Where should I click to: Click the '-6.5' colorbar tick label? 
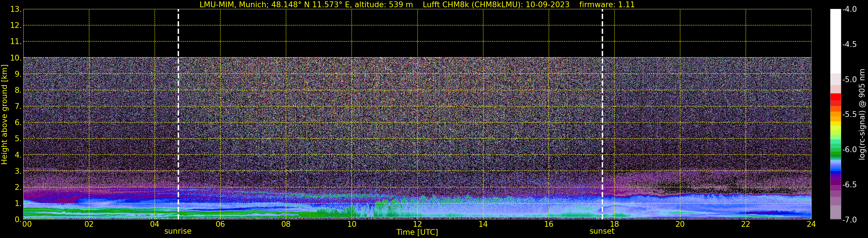(850, 184)
